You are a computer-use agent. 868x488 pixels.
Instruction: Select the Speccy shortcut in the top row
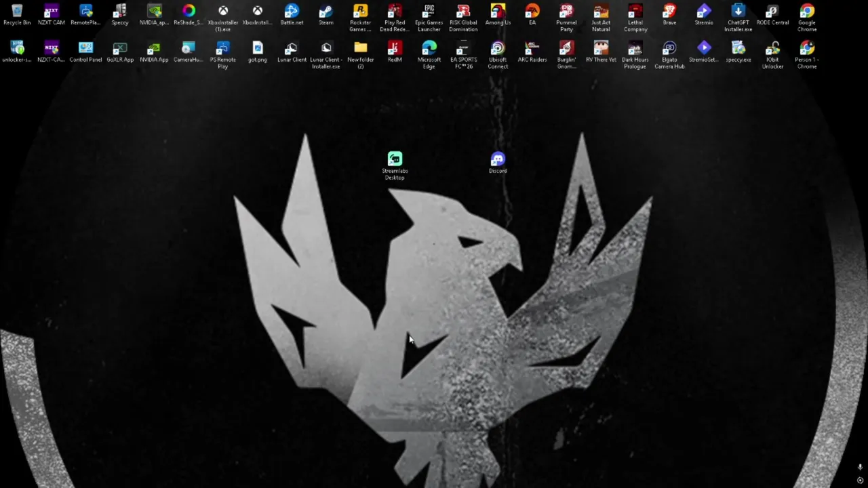[x=120, y=15]
